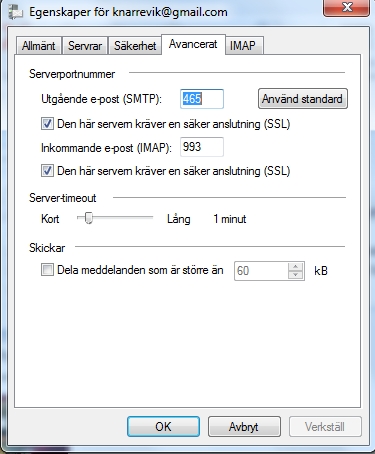Toggle SSL checkbox under SMTP port

(x=47, y=124)
